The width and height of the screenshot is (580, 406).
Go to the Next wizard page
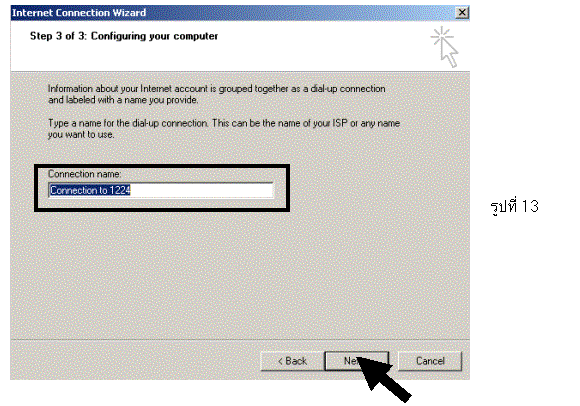(x=357, y=361)
